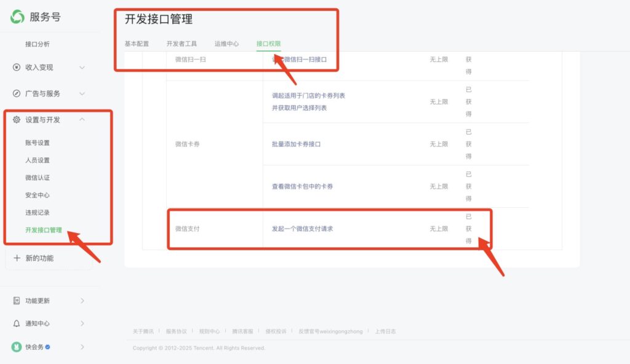Open the 批量添加卡券接口 link
Image resolution: width=630 pixels, height=364 pixels.
[x=296, y=144]
